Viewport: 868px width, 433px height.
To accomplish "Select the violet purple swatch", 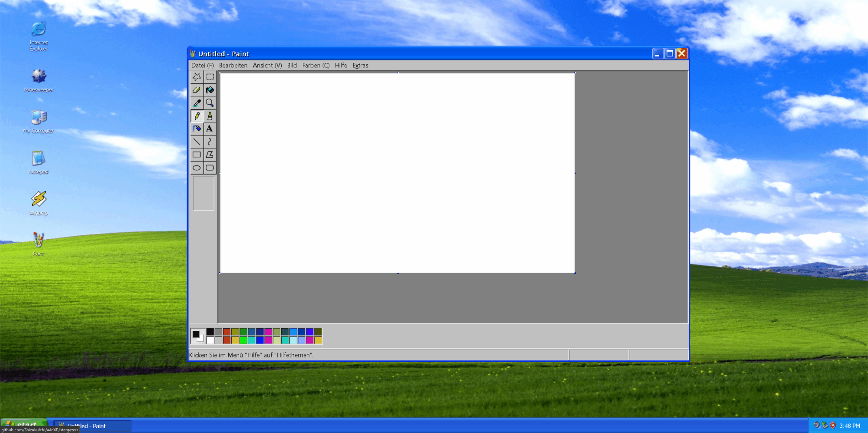I will [x=310, y=332].
